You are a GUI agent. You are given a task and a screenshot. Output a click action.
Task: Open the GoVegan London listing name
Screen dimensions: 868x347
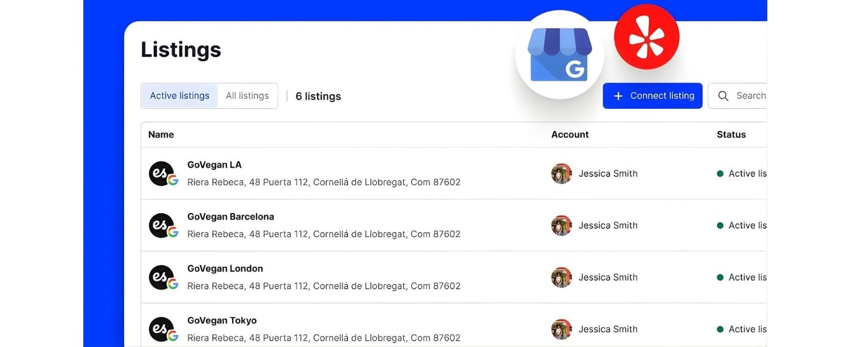click(225, 269)
